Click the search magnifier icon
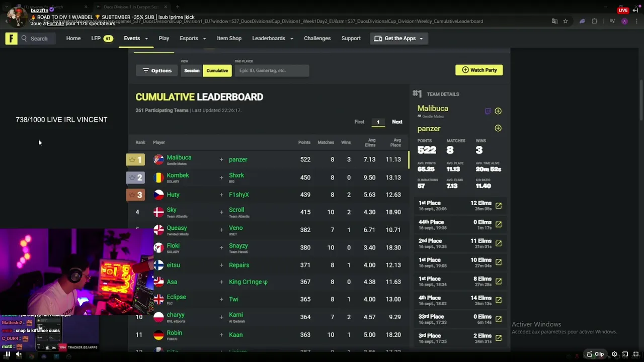644x362 pixels. coord(24,39)
